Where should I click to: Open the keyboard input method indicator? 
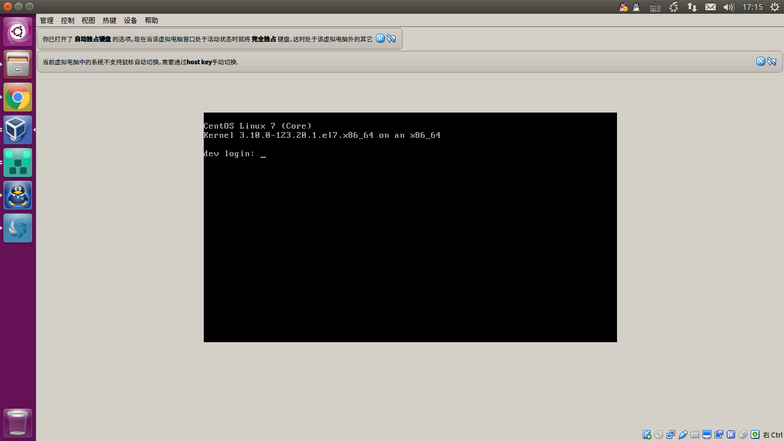pyautogui.click(x=655, y=7)
